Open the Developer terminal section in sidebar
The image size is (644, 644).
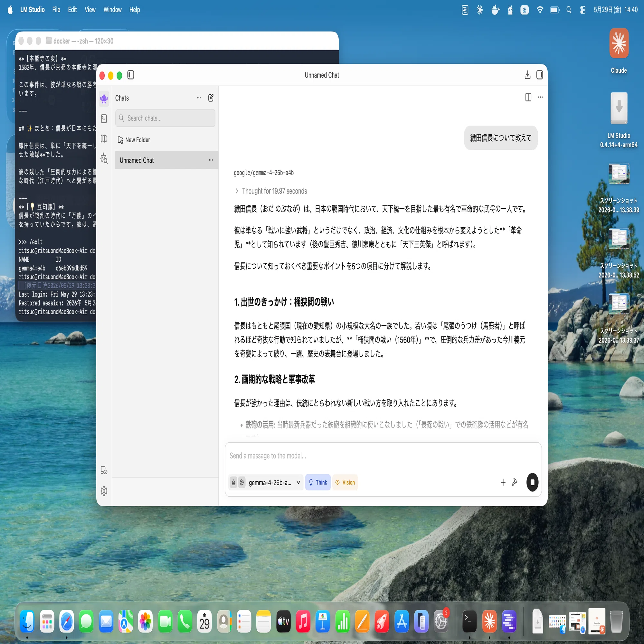point(104,119)
